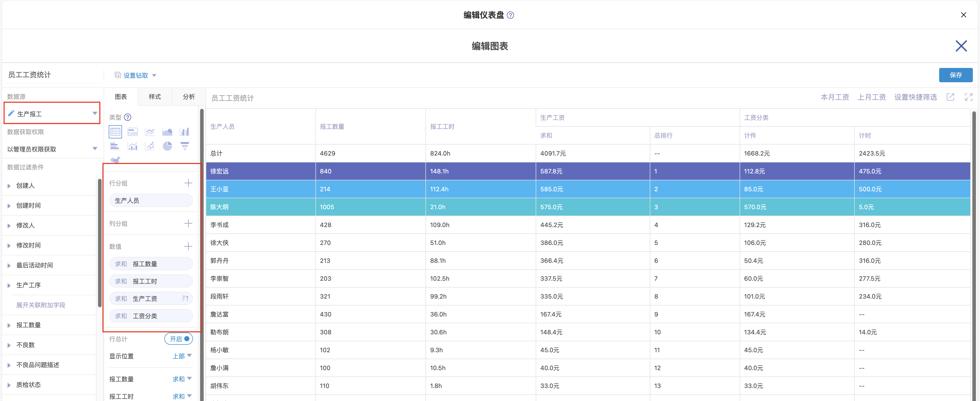This screenshot has height=401, width=980.
Task: Toggle the 行总计 开启 switch
Action: click(x=178, y=339)
